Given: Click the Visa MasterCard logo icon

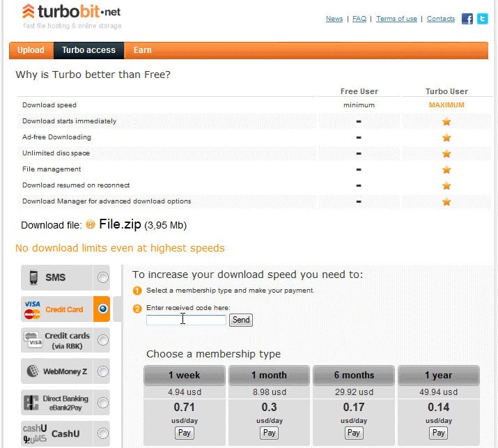Looking at the screenshot, I should pos(33,309).
